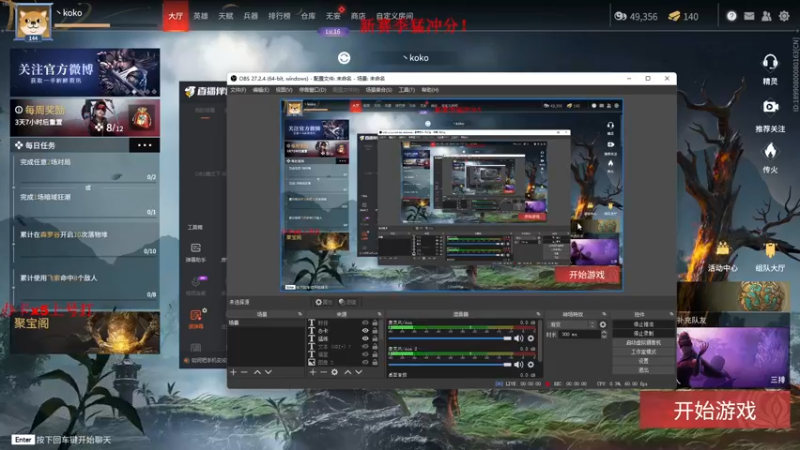Click 停止推流 in OBS controls
800x450 pixels.
tap(643, 324)
